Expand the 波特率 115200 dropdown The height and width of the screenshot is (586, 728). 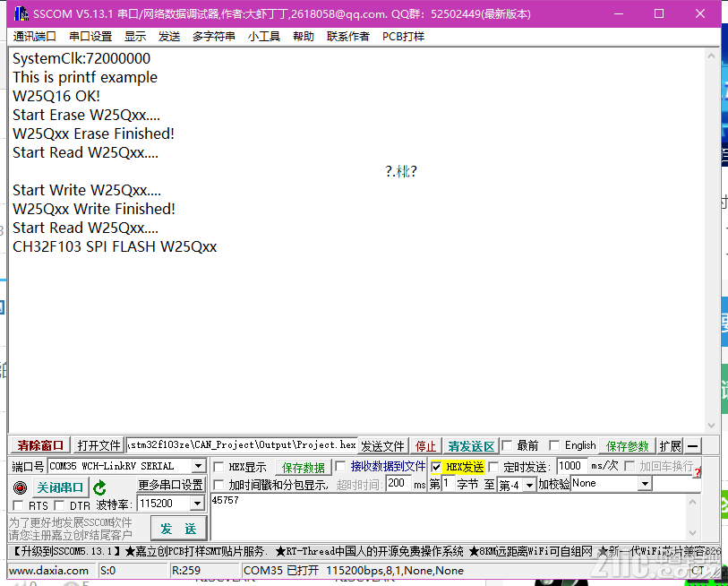197,504
